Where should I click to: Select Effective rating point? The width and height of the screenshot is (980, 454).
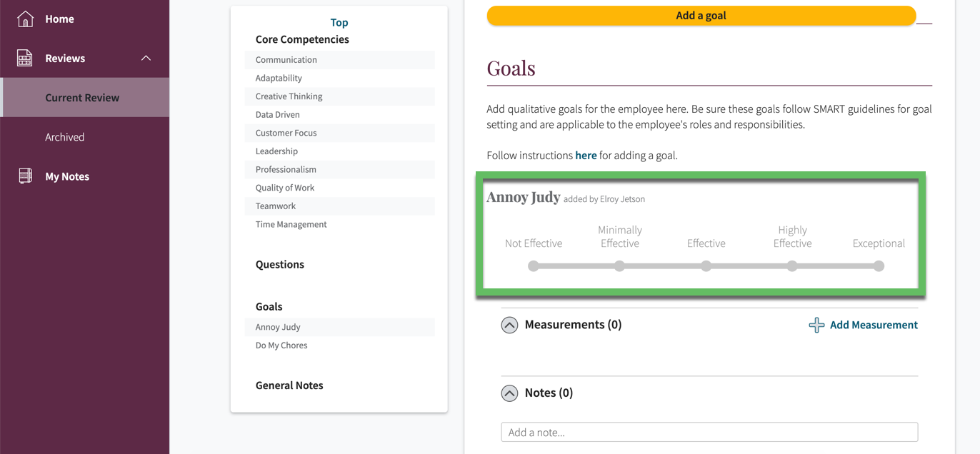pyautogui.click(x=706, y=266)
